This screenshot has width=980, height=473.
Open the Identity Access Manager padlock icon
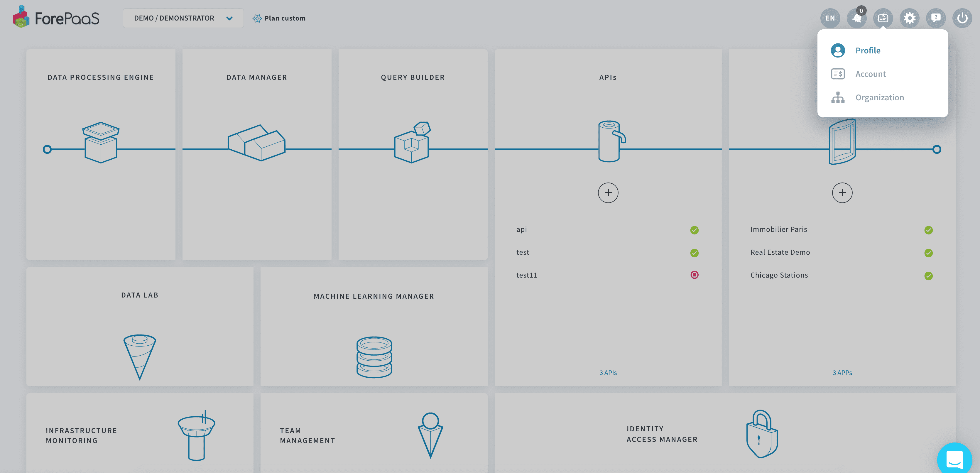point(762,434)
